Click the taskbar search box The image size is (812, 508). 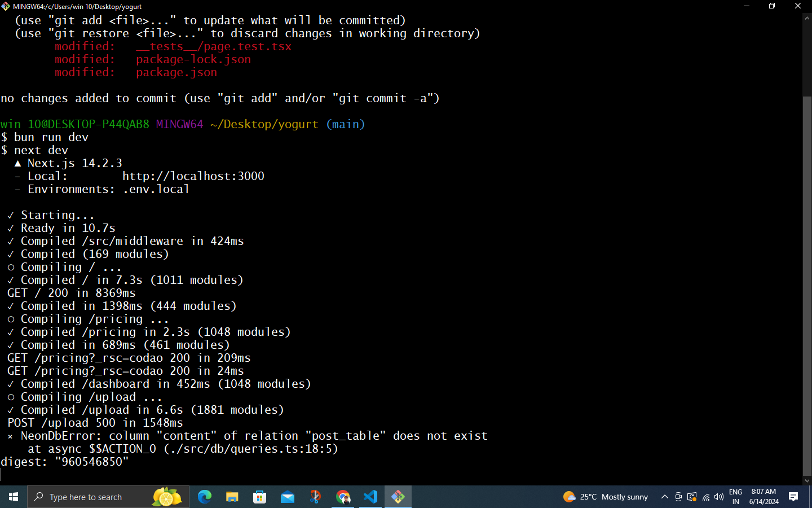click(107, 497)
